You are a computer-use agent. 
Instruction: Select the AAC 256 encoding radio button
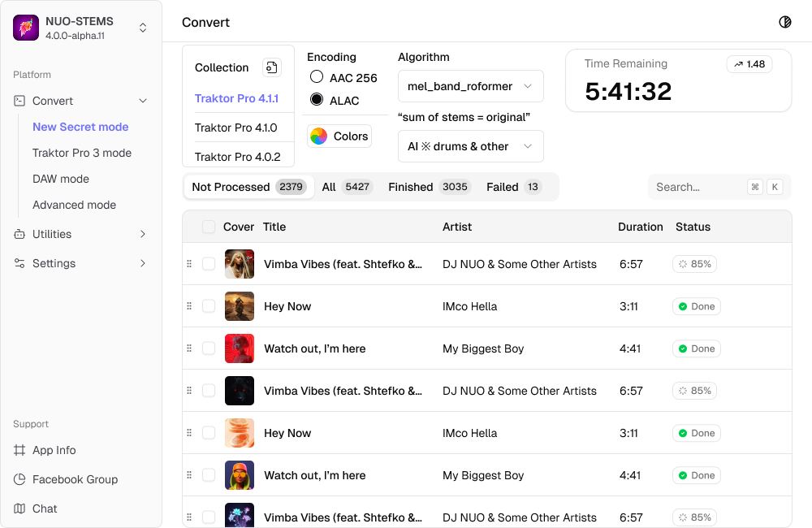[317, 76]
